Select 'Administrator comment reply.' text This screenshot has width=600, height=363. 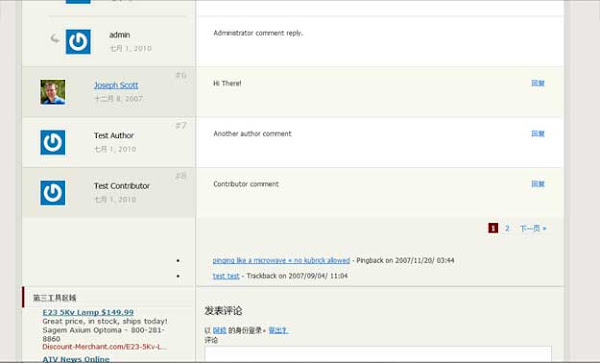[258, 33]
